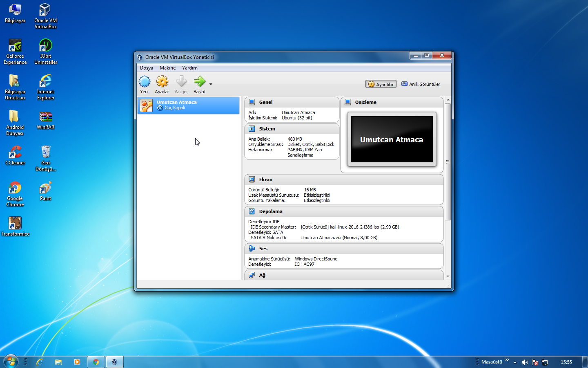
Task: Open the Genel section title link
Action: [x=266, y=102]
